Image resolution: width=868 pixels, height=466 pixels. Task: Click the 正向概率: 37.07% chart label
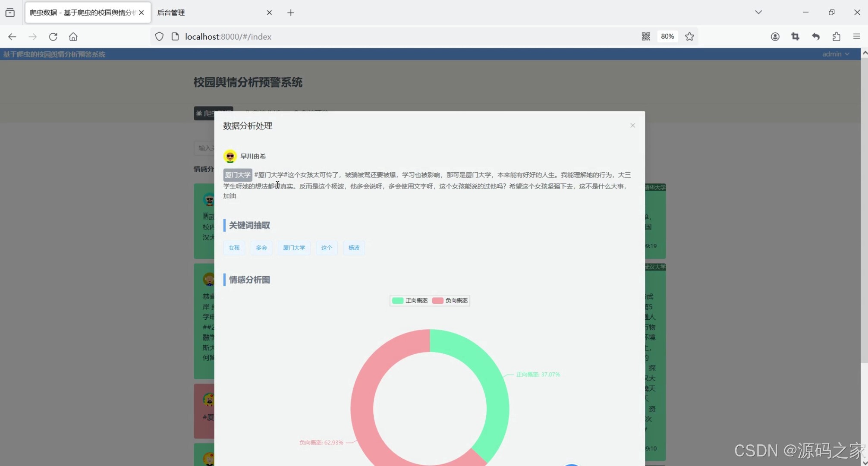pyautogui.click(x=538, y=375)
